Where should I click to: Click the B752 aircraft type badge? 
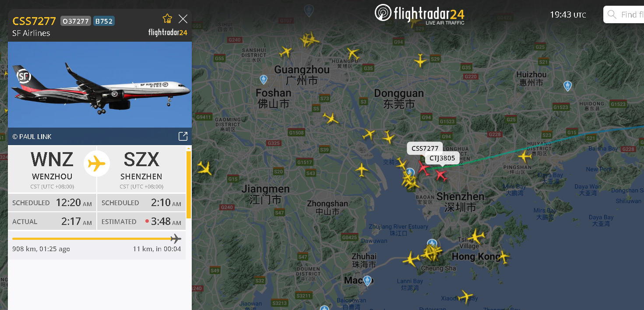tap(104, 21)
